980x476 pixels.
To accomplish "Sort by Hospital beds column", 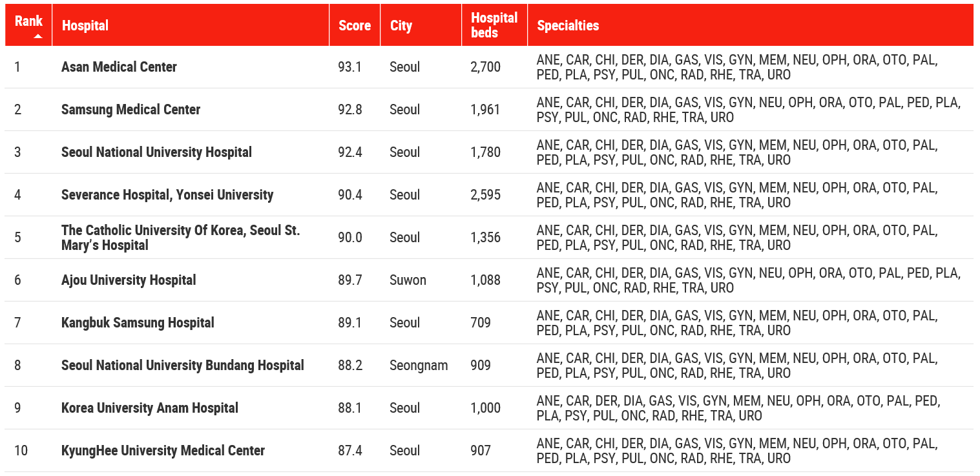I will [x=494, y=25].
